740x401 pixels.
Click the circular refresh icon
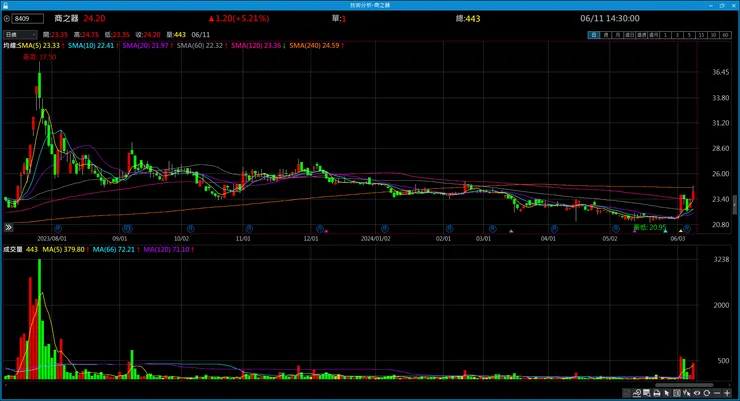[706, 393]
